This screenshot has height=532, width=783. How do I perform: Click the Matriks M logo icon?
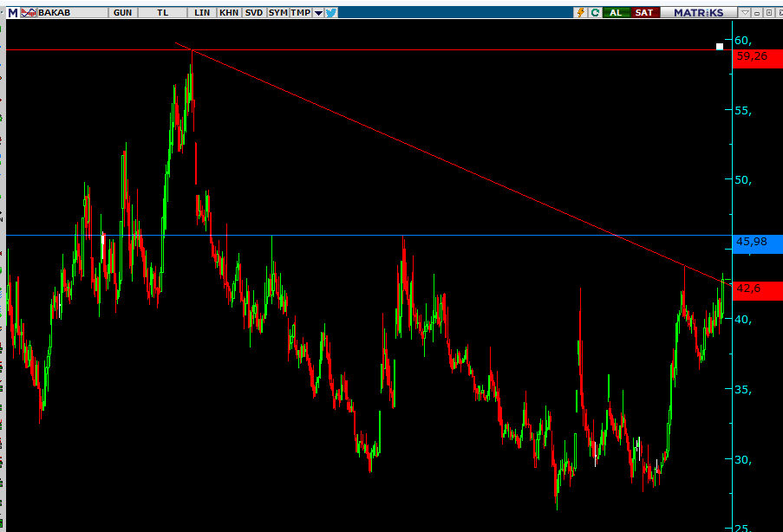pos(13,12)
